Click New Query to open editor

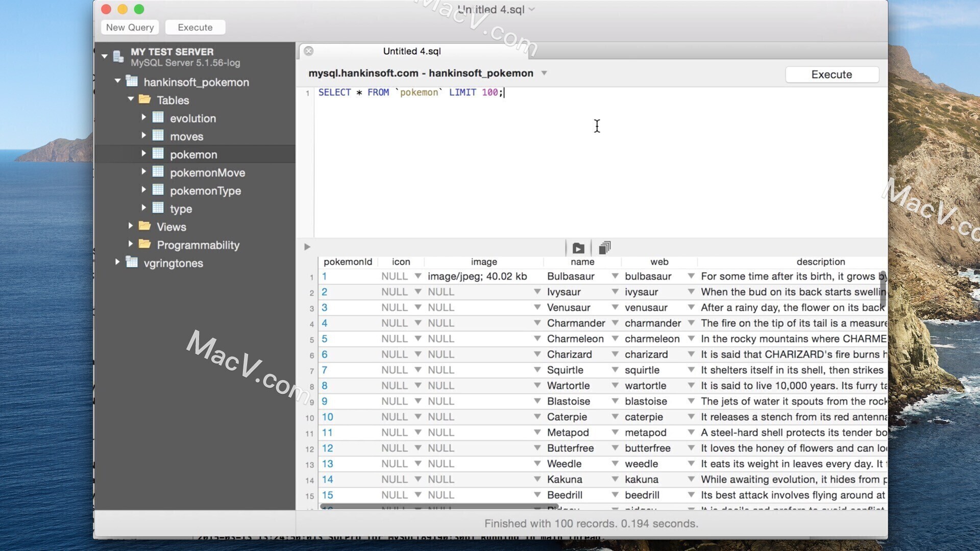click(x=130, y=27)
